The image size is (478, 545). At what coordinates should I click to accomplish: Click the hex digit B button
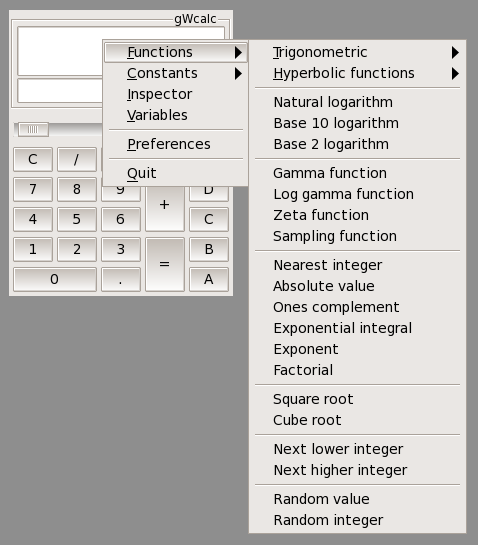pos(209,249)
